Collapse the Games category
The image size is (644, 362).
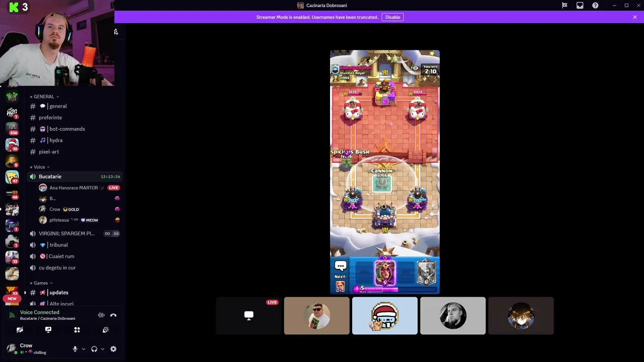[41, 283]
